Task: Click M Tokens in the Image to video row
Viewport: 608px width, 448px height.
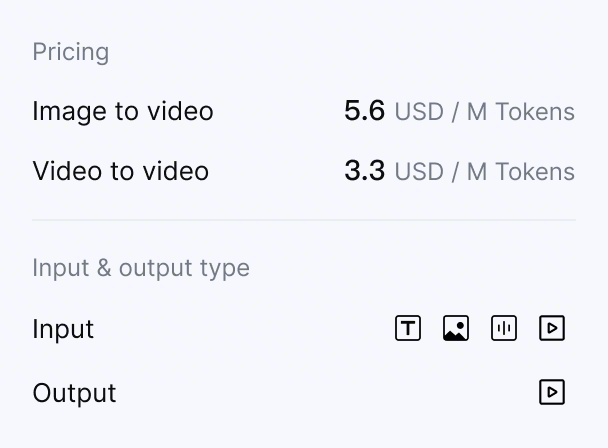Action: pyautogui.click(x=521, y=112)
